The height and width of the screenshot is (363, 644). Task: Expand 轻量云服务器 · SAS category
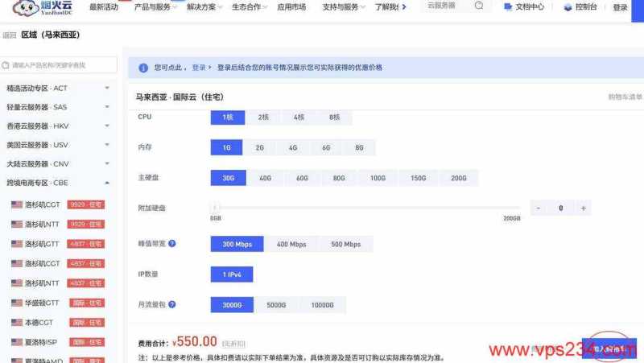tap(57, 107)
